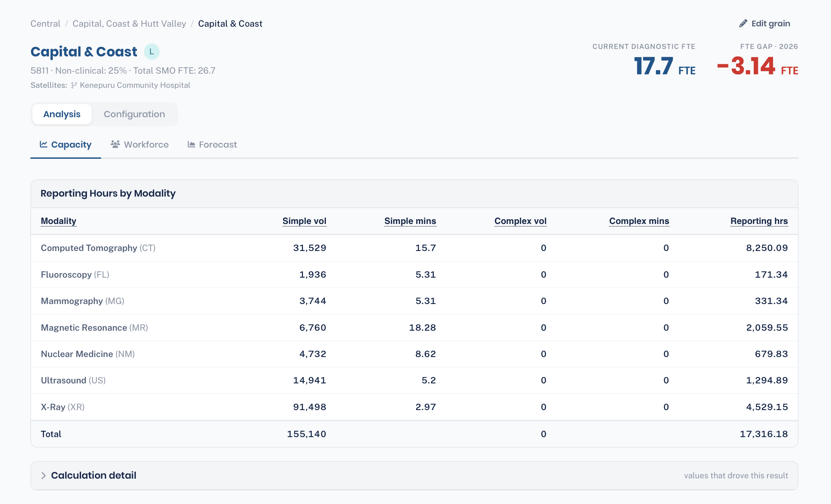Viewport: 831px width, 504px height.
Task: Open the Workforce sub-tab
Action: click(x=139, y=145)
